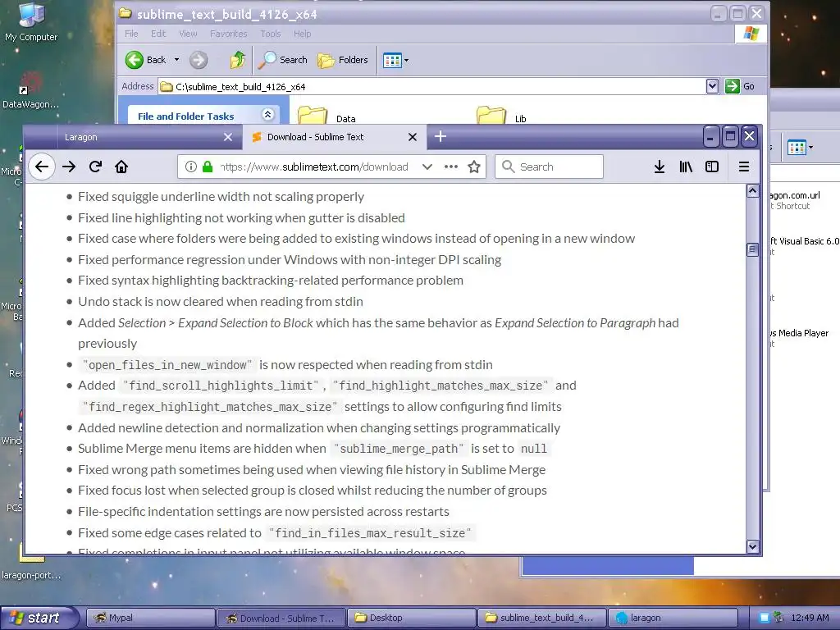Open Views dropdown in sublime_text Explorer window

(x=396, y=60)
